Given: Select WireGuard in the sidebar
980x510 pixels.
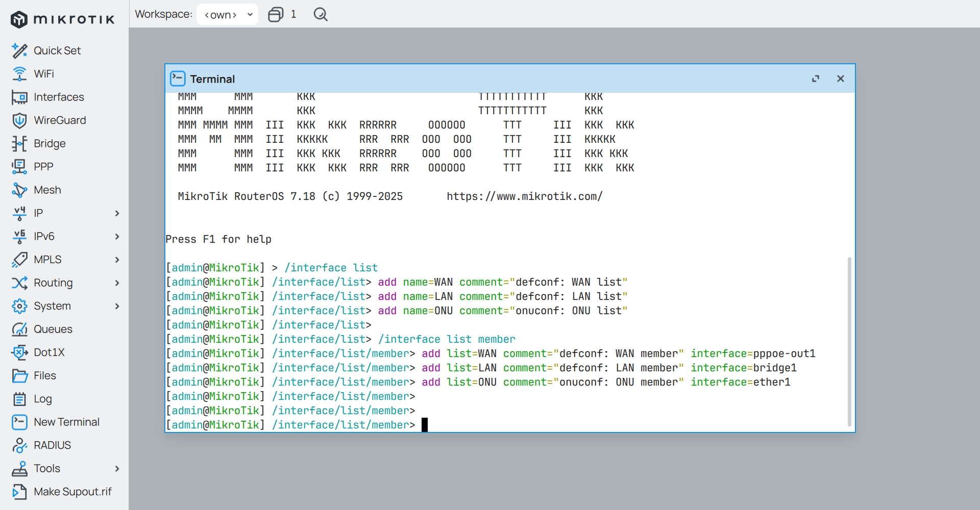Looking at the screenshot, I should tap(60, 120).
